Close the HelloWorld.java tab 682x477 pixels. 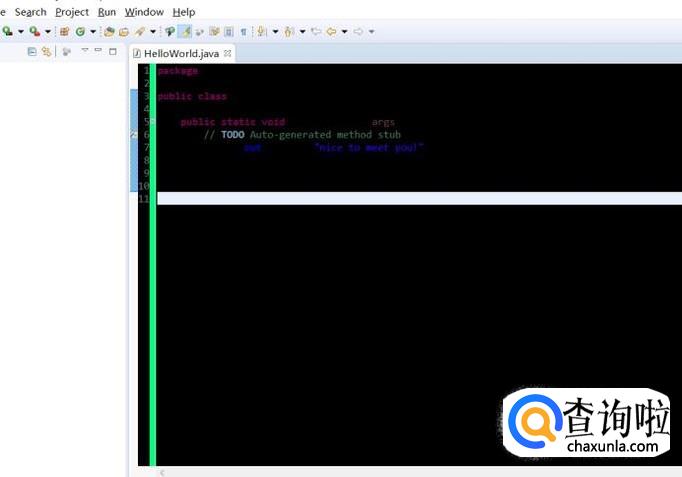click(227, 53)
